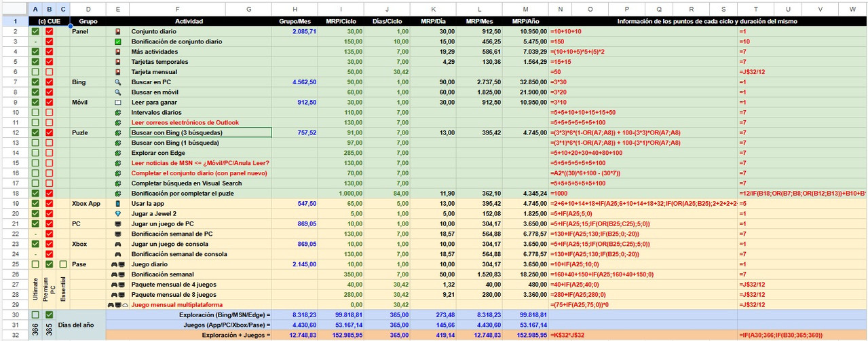868x341 pixels.
Task: Click the '(c) CUE' header cell
Action: [x=49, y=22]
